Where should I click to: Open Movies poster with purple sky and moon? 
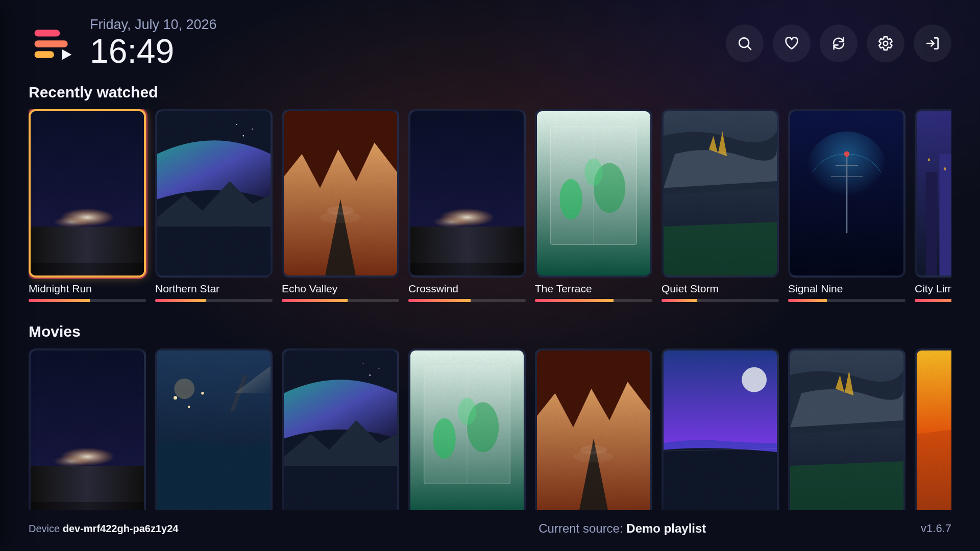[720, 430]
